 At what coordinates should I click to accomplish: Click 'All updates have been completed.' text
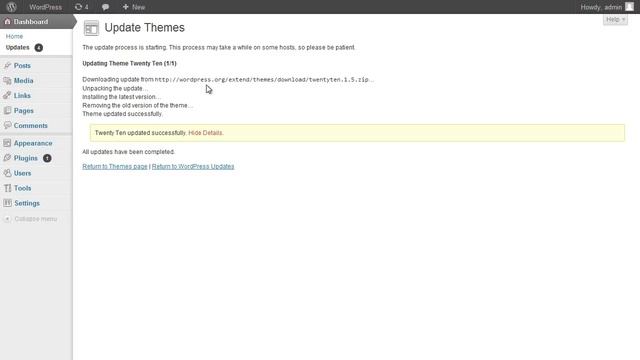click(x=129, y=152)
